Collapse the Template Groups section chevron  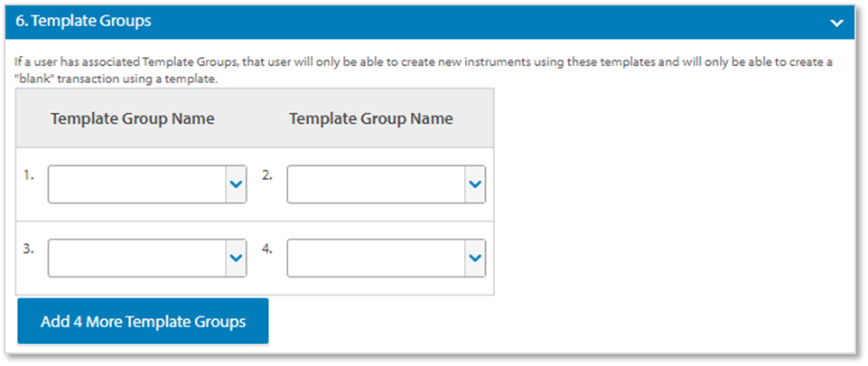[836, 23]
